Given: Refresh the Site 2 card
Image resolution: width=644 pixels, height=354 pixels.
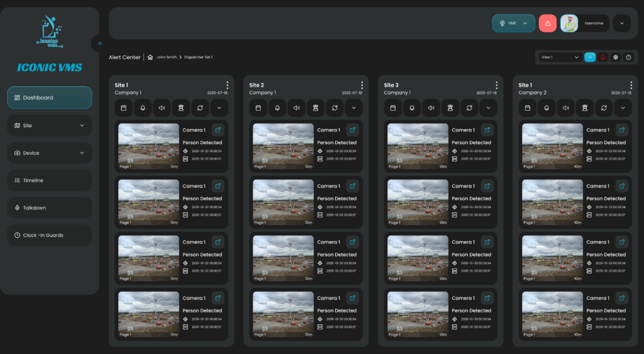Looking at the screenshot, I should [x=335, y=108].
